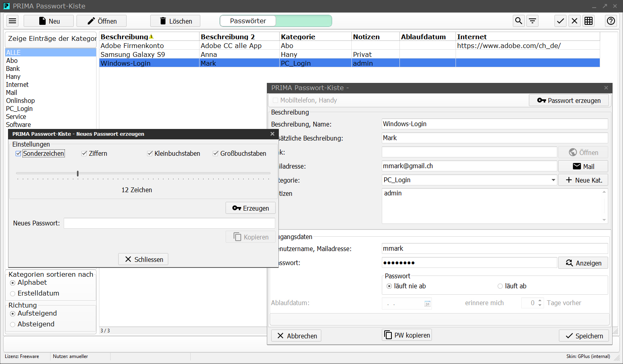Click the PW kopieren button
The height and width of the screenshot is (364, 623).
(407, 335)
